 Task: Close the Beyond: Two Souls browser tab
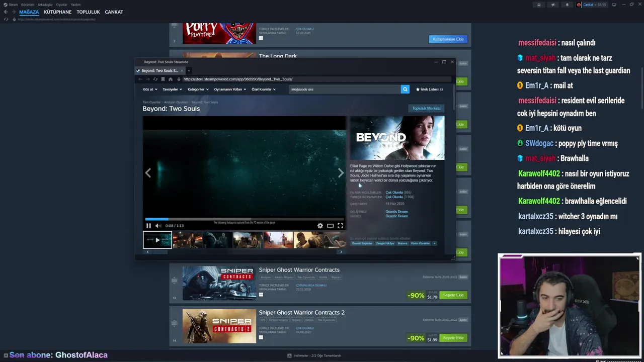(x=181, y=70)
